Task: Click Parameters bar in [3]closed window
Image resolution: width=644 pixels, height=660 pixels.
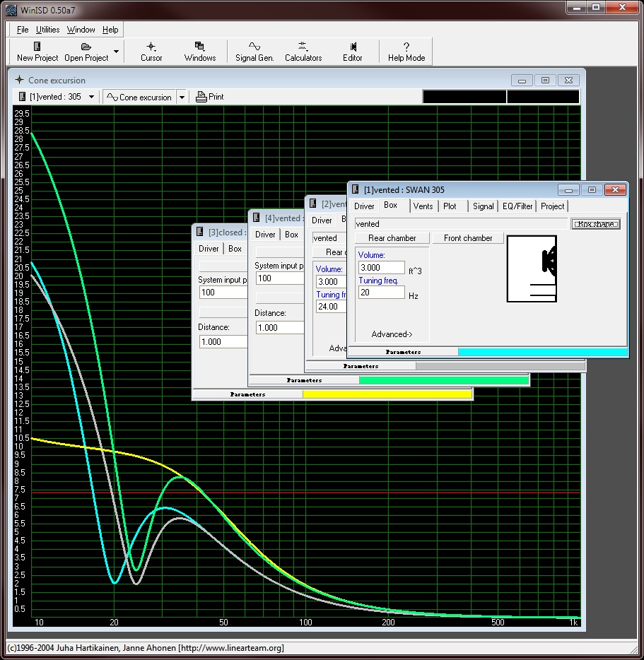Action: coord(247,394)
